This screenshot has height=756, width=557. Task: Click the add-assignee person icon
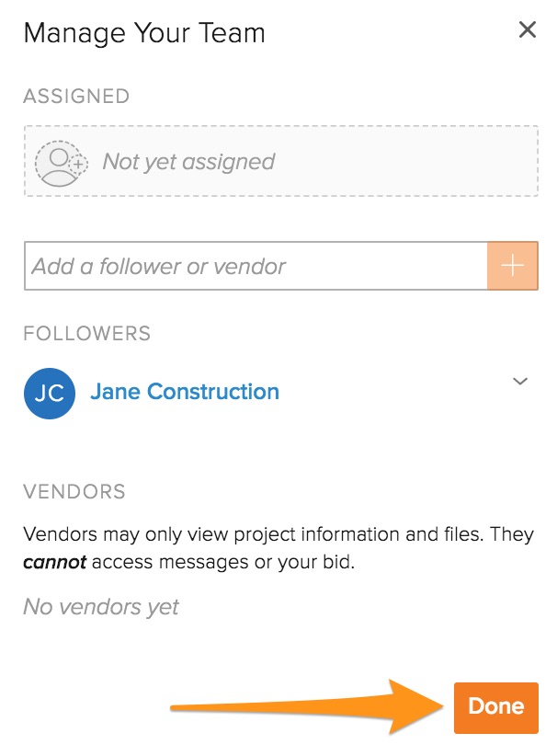click(57, 161)
